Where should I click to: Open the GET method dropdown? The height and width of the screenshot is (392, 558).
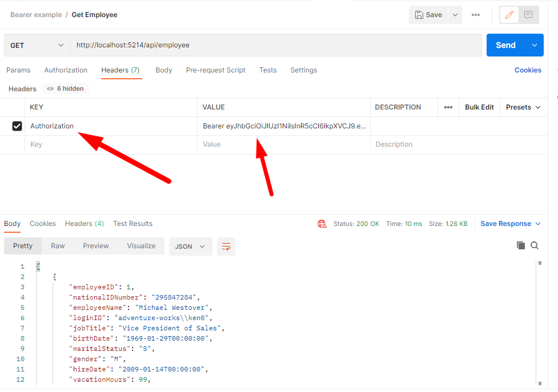pos(37,45)
